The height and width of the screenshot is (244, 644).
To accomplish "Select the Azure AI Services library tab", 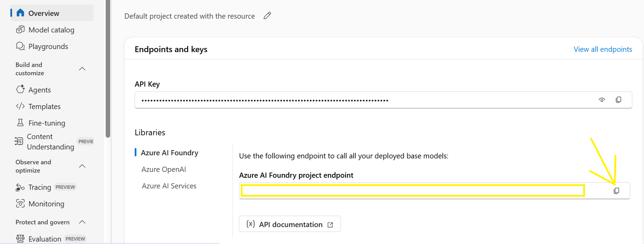I will point(169,186).
